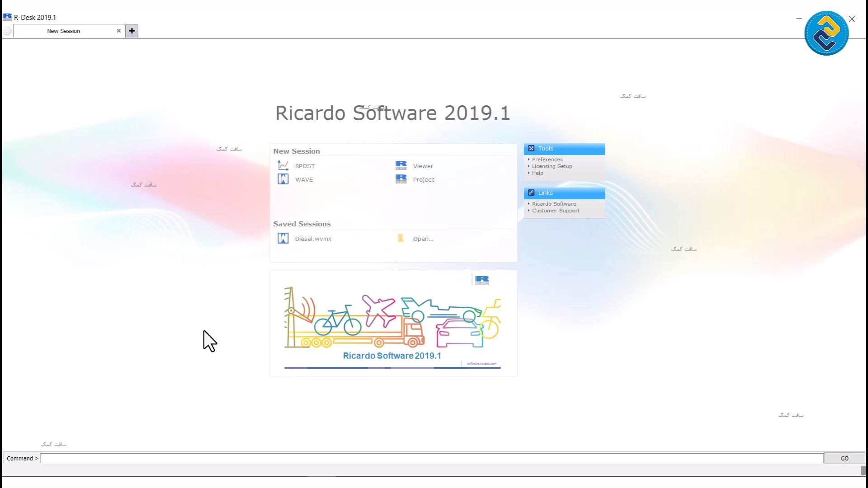Start a new RPOST session

coord(305,166)
